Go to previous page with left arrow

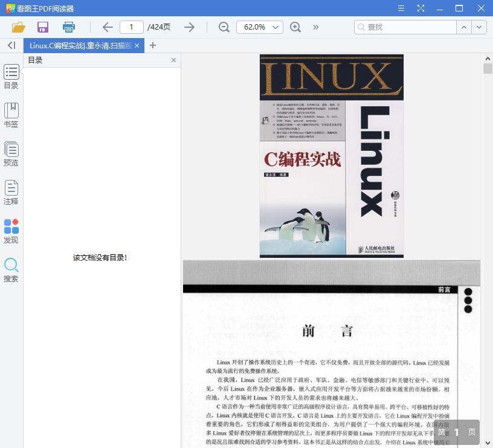coord(108,27)
